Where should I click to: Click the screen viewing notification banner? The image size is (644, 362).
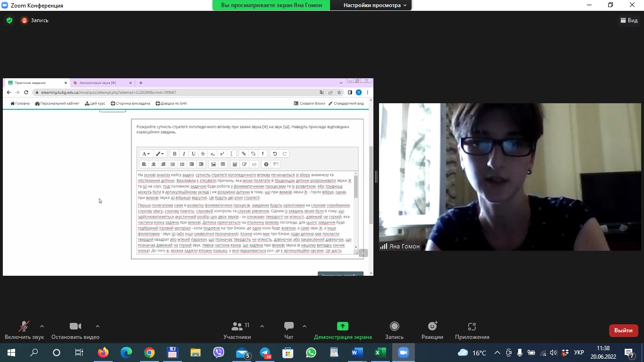coord(272,5)
